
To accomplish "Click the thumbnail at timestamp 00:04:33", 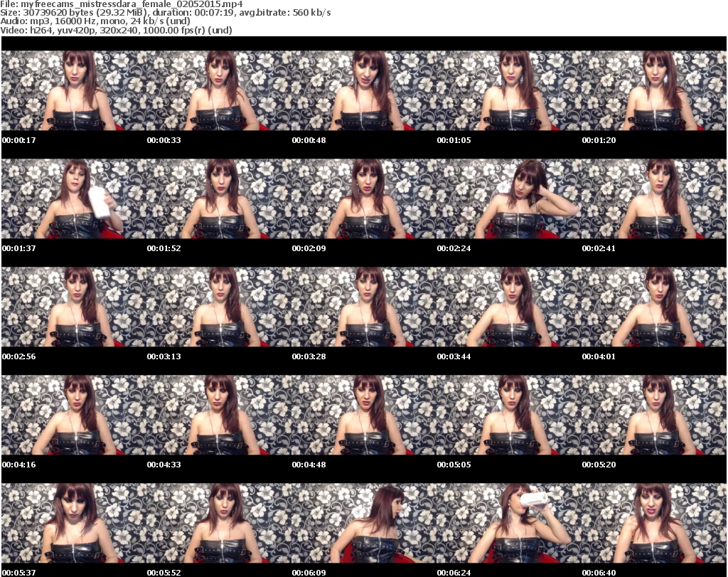I will (x=219, y=415).
